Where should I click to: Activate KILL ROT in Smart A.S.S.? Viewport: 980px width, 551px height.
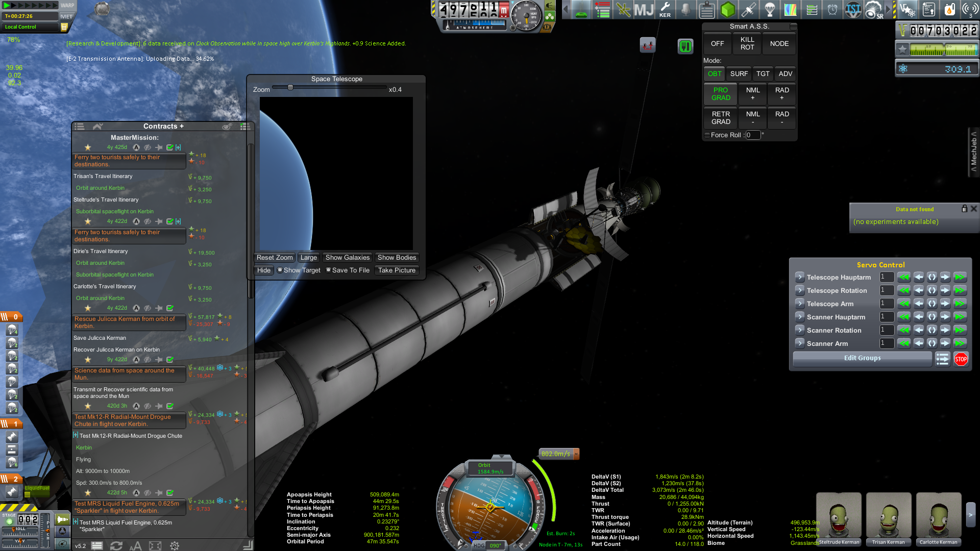pos(747,44)
